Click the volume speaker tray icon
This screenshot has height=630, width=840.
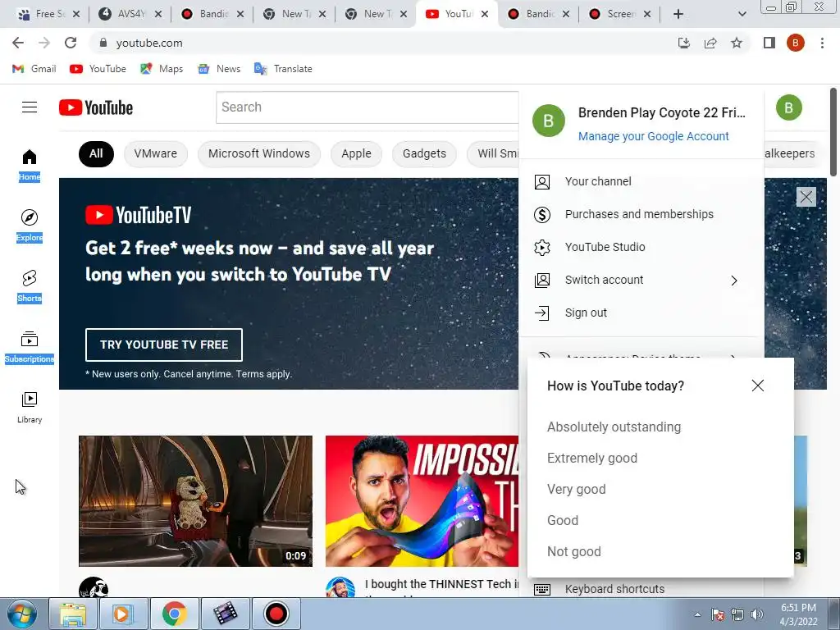(757, 614)
